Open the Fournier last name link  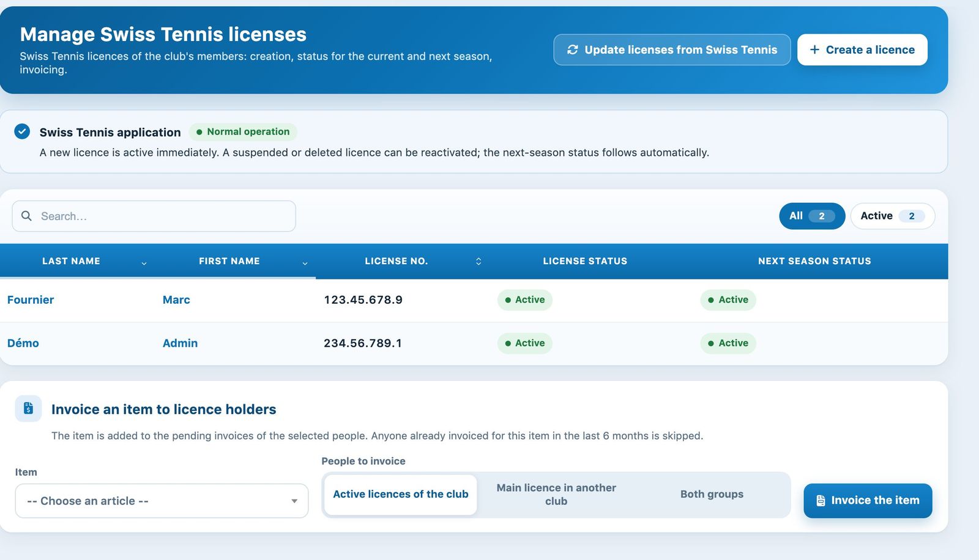[x=31, y=300]
